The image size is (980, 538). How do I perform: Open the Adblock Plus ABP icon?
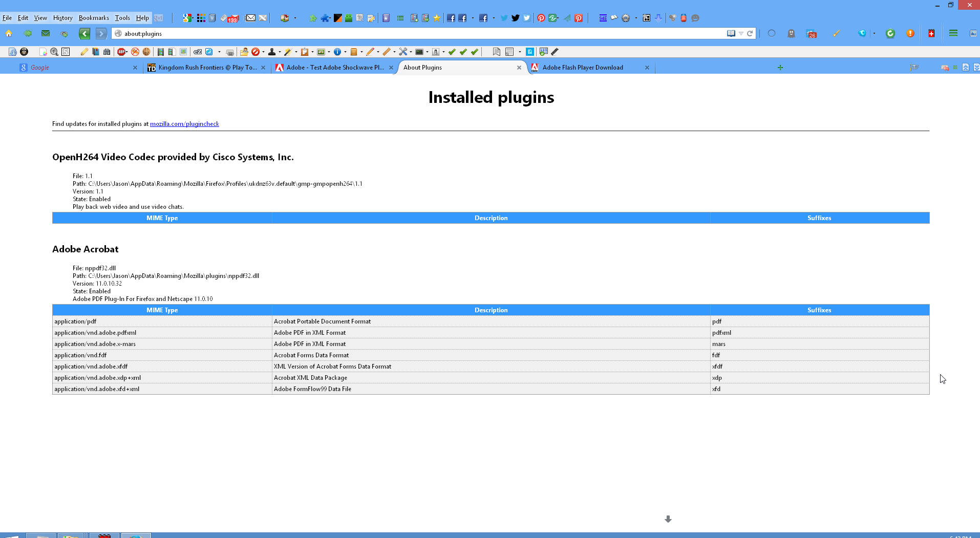pyautogui.click(x=121, y=52)
